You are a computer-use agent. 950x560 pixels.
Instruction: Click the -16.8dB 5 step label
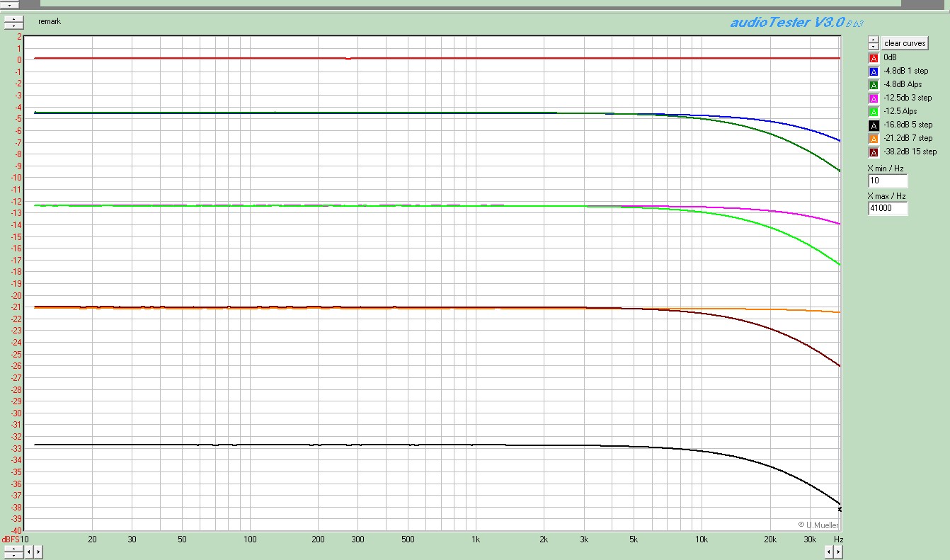908,125
